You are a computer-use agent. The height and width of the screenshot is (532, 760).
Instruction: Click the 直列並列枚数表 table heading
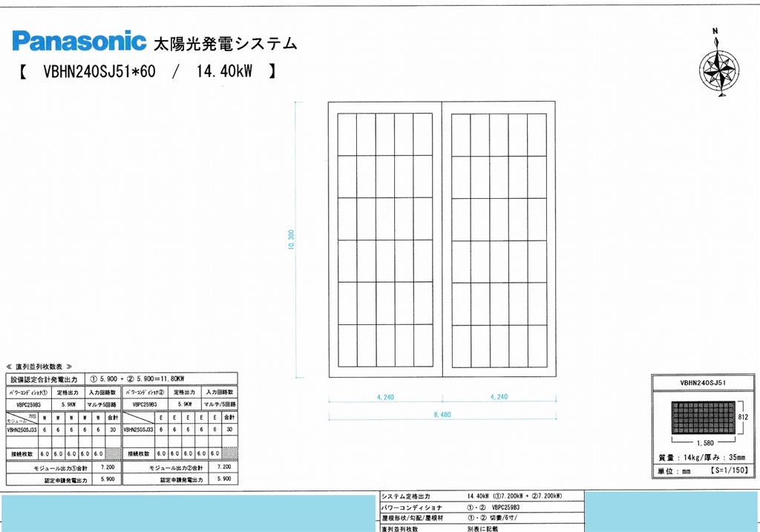point(39,367)
